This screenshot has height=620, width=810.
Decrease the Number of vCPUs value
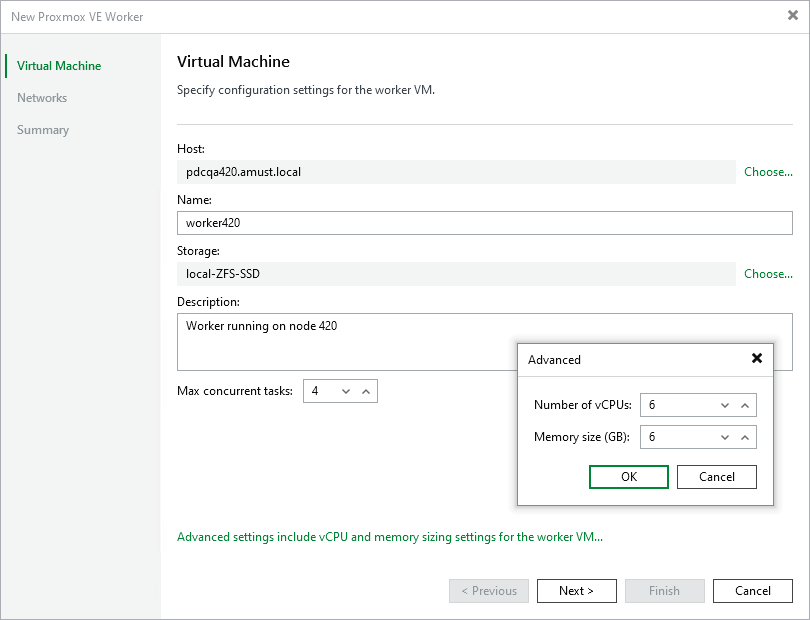click(725, 405)
